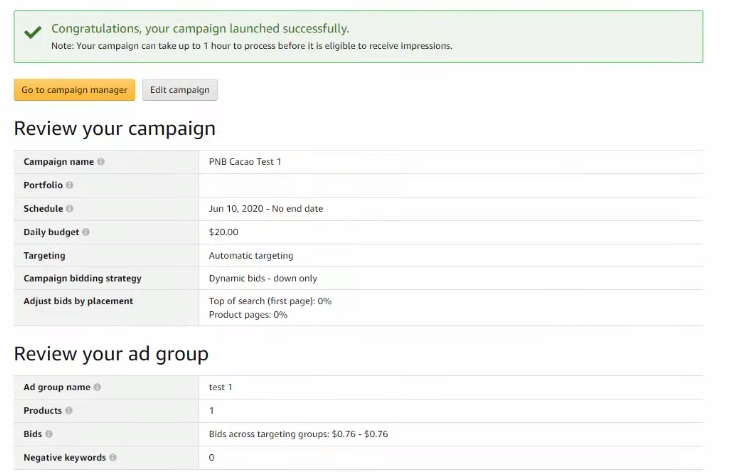Click the info icon beside Bids
This screenshot has height=472, width=739.
tap(49, 434)
